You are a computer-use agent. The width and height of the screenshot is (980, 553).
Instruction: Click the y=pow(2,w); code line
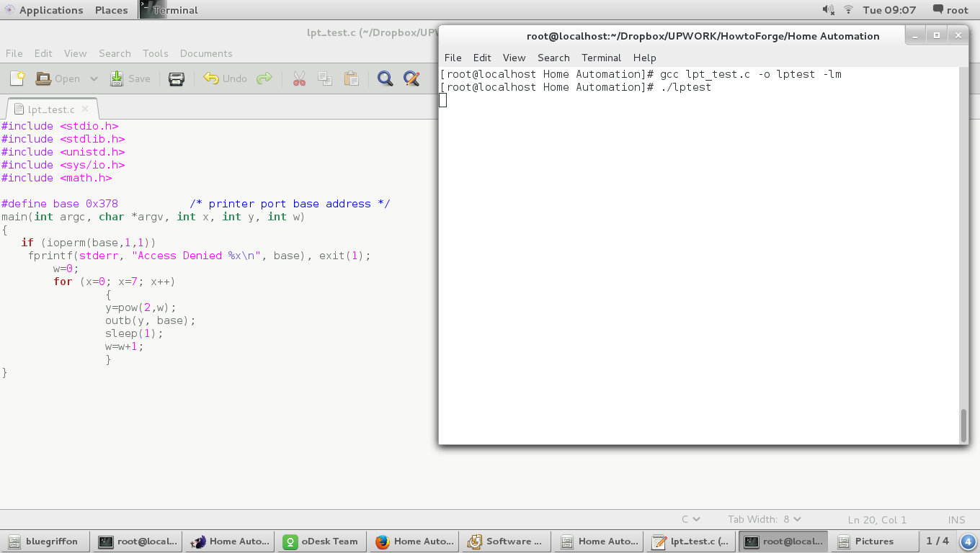tap(141, 307)
